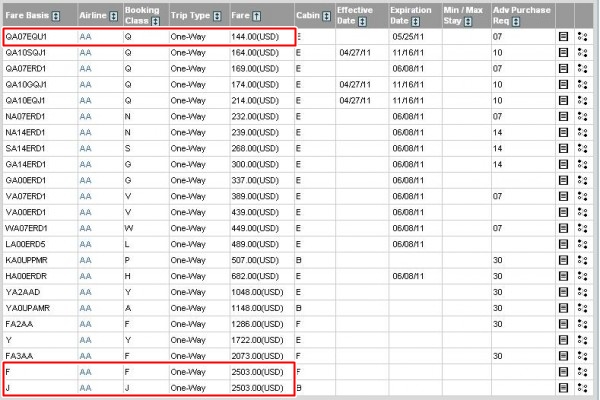Click routing dots icon on YA2AAD row
The image size is (600, 400).
pos(582,292)
